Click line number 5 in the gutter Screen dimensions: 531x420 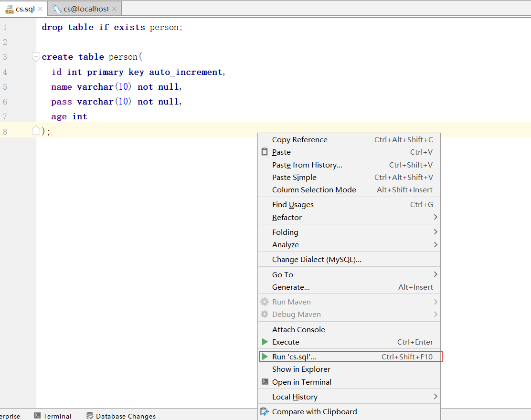coord(5,86)
